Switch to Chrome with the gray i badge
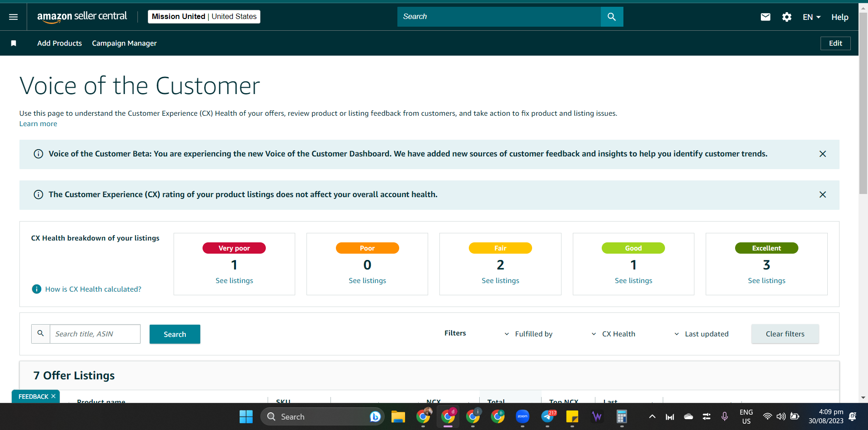 [473, 416]
